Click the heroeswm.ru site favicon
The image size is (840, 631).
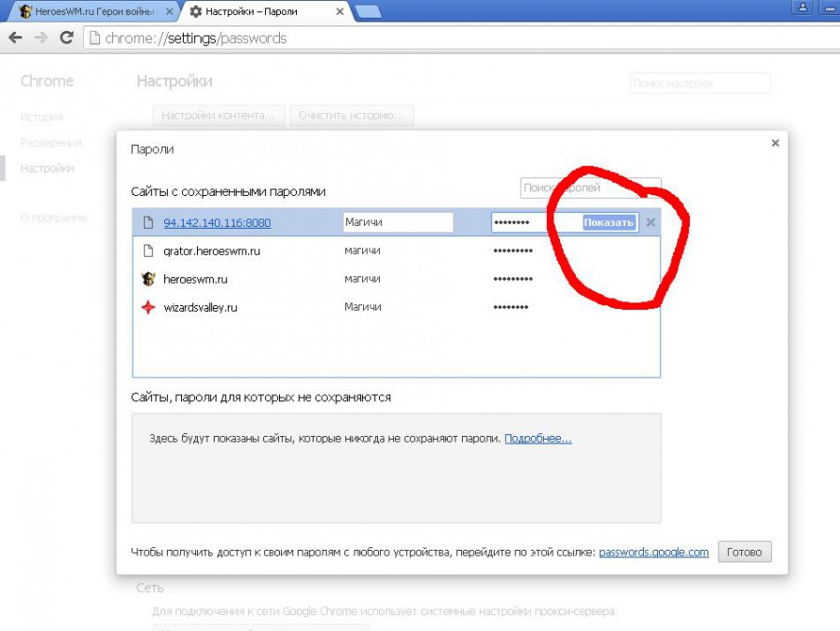coord(148,279)
